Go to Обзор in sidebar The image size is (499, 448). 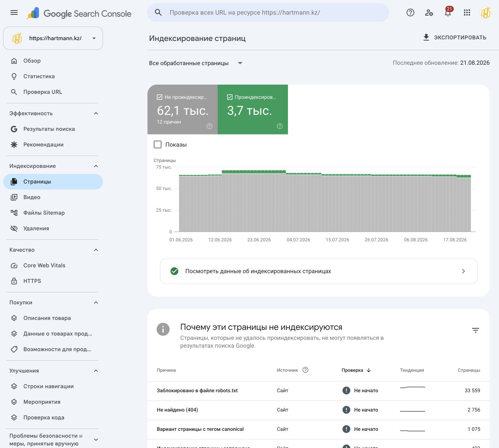[x=53, y=61]
